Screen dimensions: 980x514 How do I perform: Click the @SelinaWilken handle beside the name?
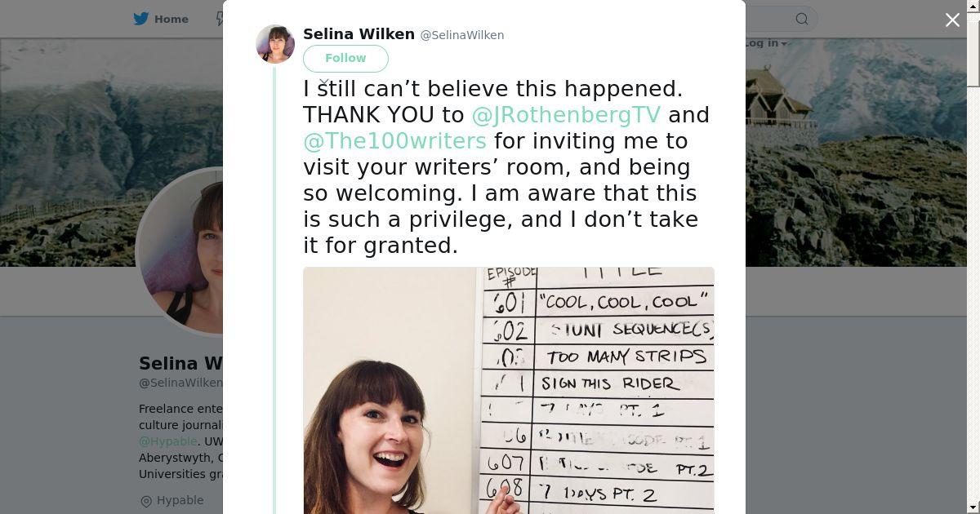click(462, 35)
